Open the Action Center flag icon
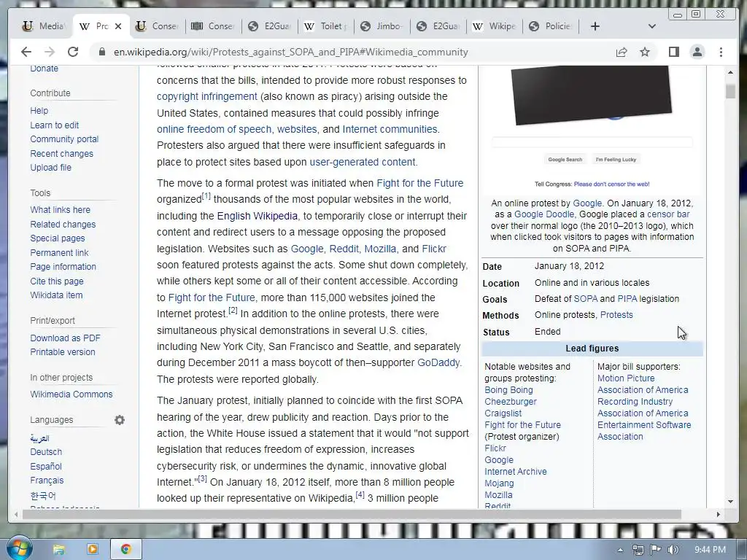Image resolution: width=747 pixels, height=560 pixels. (x=656, y=550)
